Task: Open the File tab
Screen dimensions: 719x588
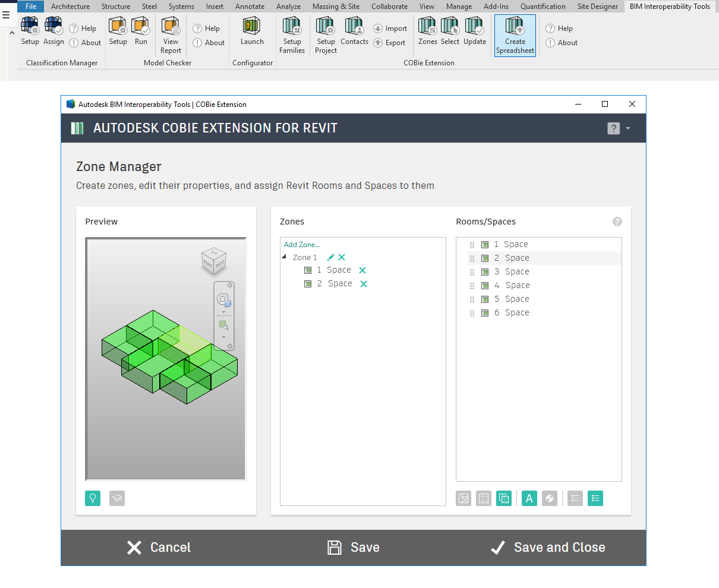Action: pyautogui.click(x=31, y=7)
